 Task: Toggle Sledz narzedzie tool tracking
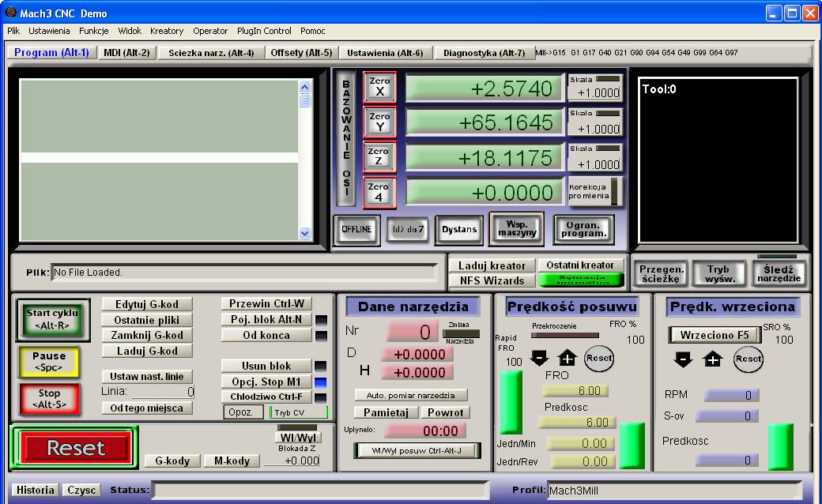(779, 273)
